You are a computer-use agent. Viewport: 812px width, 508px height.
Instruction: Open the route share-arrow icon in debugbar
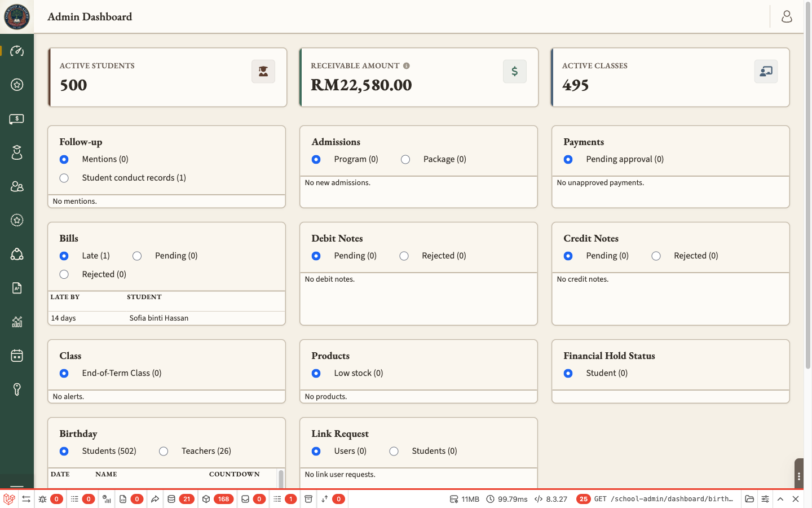pyautogui.click(x=155, y=499)
